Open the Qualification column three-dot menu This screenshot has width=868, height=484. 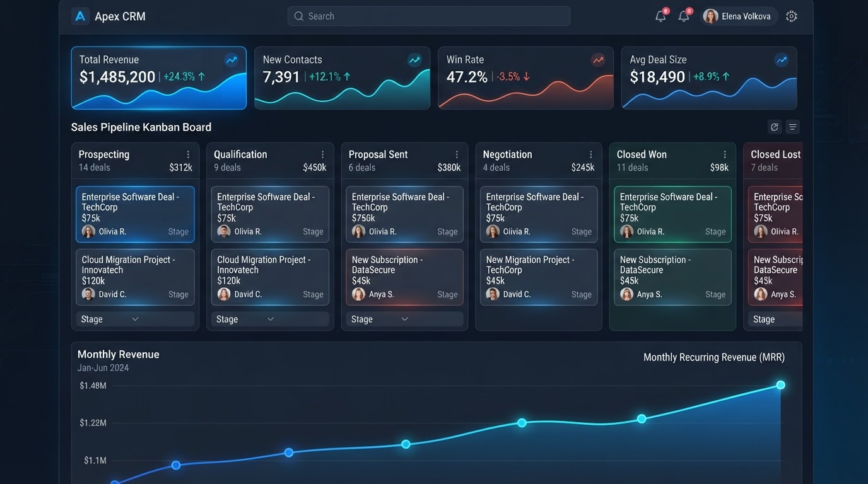tap(322, 154)
